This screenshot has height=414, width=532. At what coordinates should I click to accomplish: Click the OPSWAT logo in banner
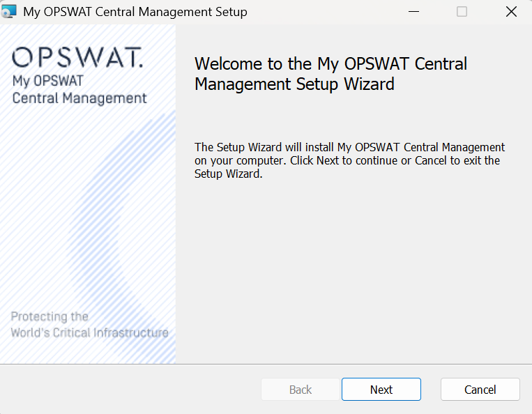pyautogui.click(x=77, y=57)
